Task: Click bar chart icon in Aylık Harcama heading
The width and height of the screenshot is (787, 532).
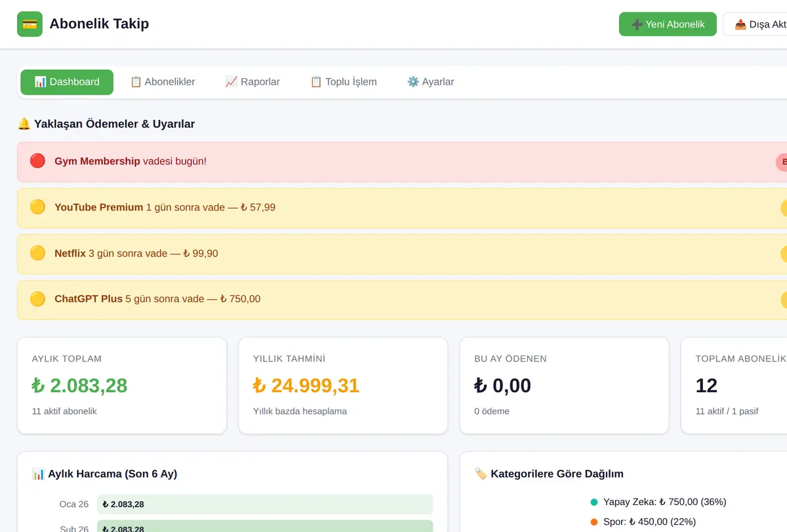Action: pos(38,474)
